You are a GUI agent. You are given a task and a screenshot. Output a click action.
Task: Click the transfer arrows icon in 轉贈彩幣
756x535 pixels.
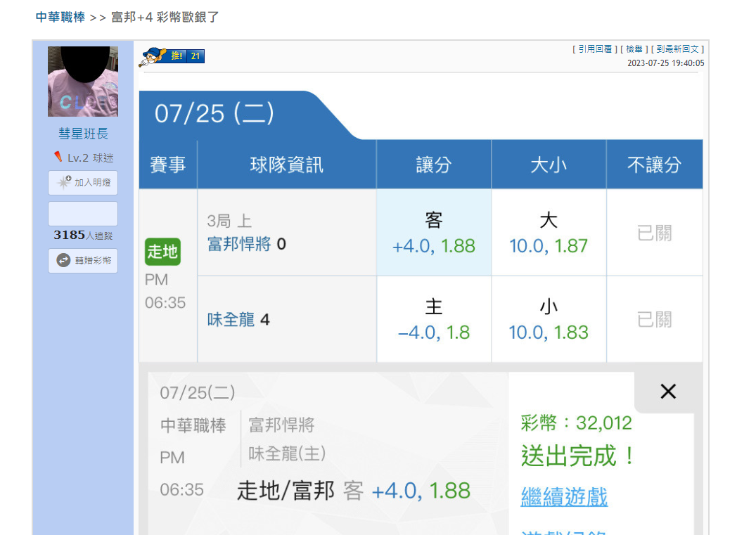pyautogui.click(x=63, y=260)
